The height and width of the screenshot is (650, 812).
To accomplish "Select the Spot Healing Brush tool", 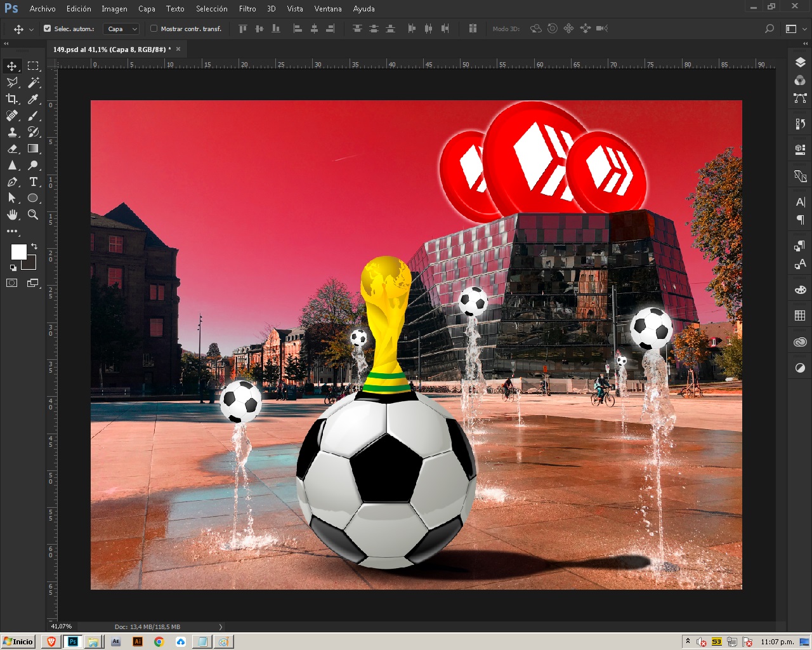I will pyautogui.click(x=12, y=116).
